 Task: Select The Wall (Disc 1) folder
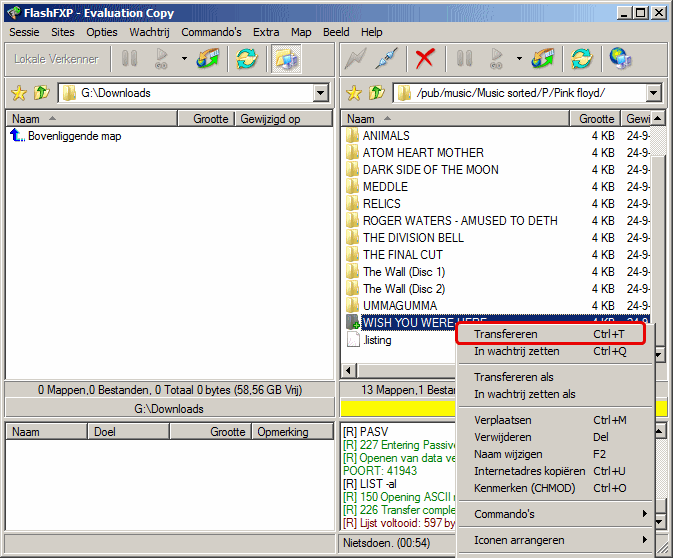[404, 272]
